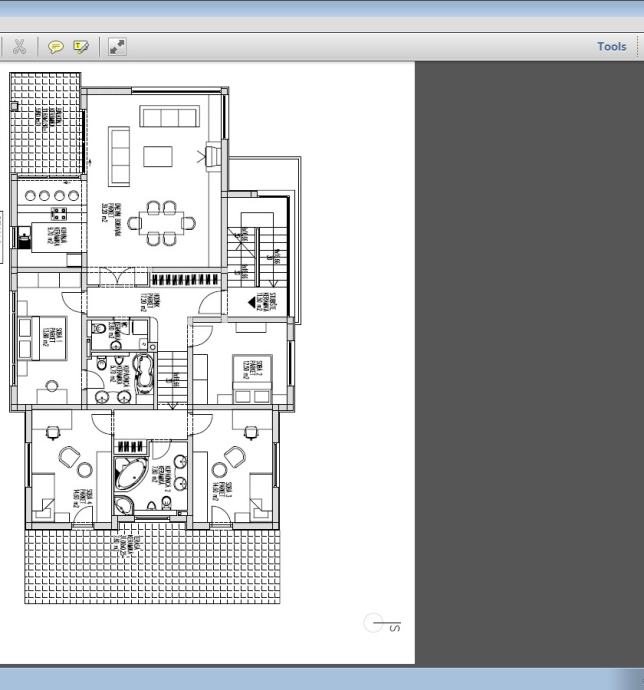This screenshot has width=644, height=690.
Task: Click the SOBA 3 room label
Action: coord(222,491)
